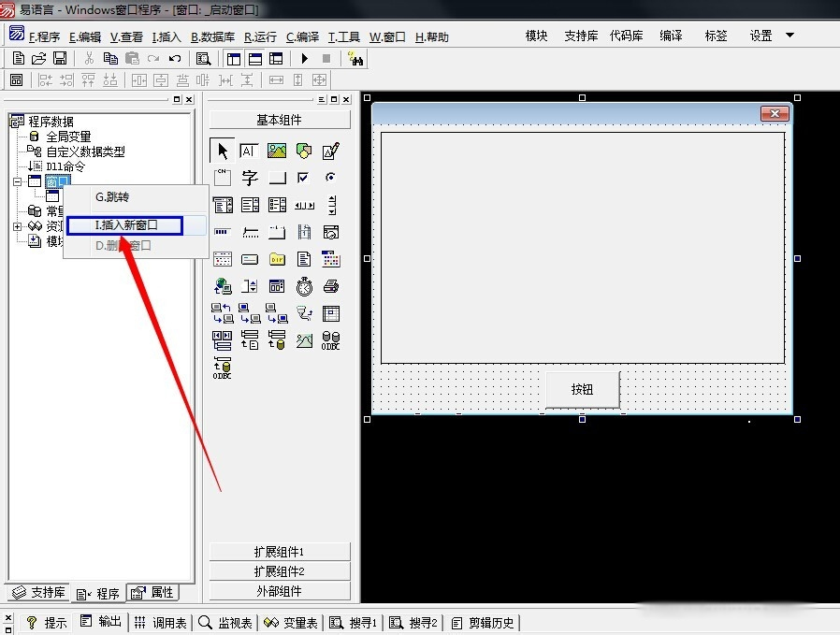Select the 字 label component icon
Screen dimensions: 840x635
click(x=250, y=178)
